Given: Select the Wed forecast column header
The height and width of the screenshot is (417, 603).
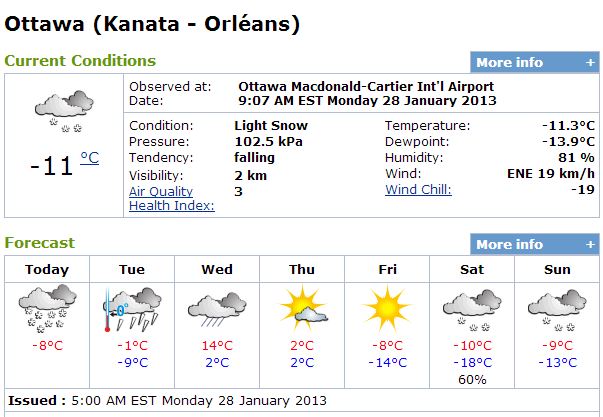Looking at the screenshot, I should pos(217,269).
